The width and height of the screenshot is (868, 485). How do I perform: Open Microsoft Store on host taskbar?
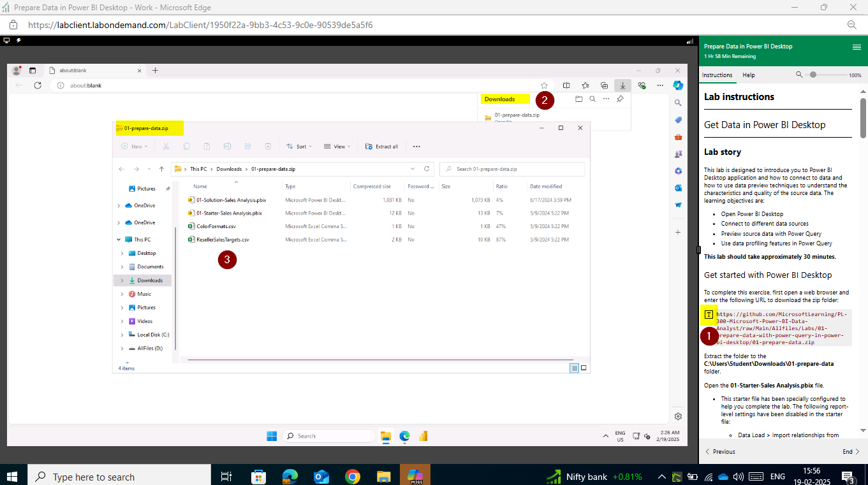(258, 476)
